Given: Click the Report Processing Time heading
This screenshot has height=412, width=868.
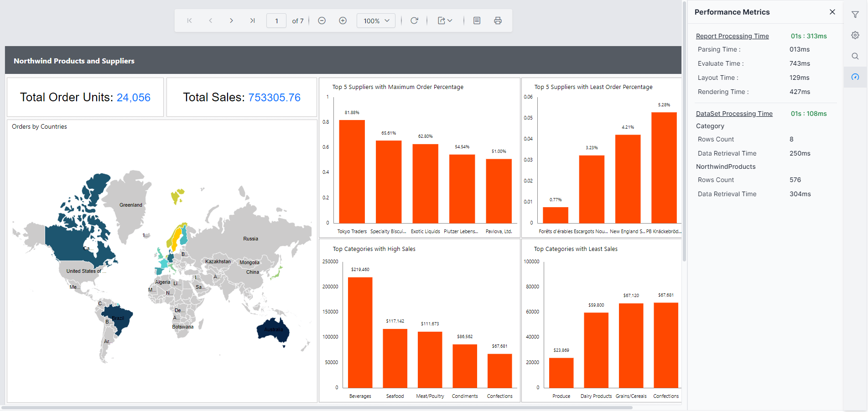Looking at the screenshot, I should [732, 36].
